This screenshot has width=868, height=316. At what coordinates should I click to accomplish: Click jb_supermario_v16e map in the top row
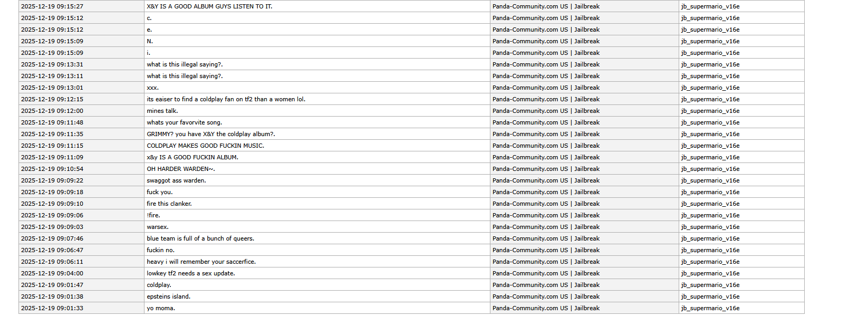tap(710, 6)
